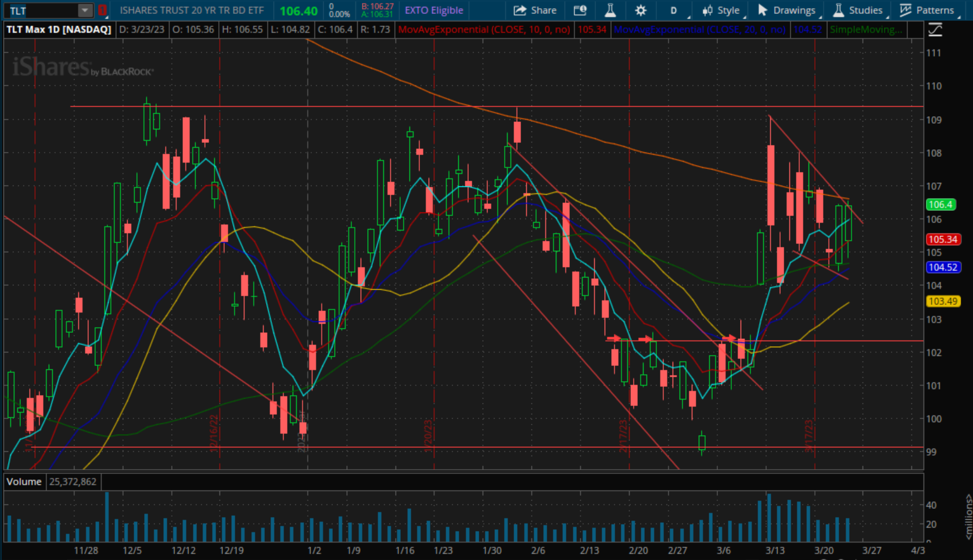Click the blue 104.52 price bubble on axis
The width and height of the screenshot is (973, 560).
[943, 267]
